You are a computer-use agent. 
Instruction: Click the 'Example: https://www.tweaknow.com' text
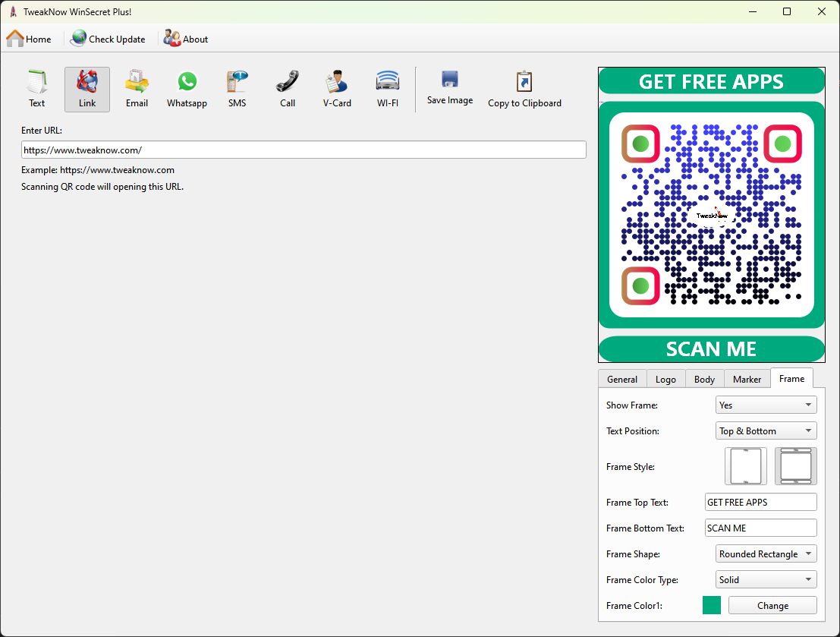pos(98,170)
